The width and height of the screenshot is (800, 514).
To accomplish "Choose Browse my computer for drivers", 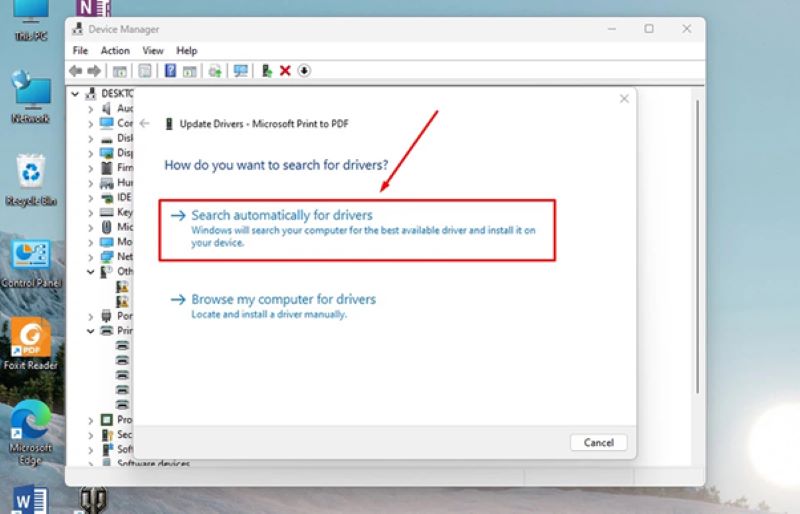I will (x=283, y=299).
